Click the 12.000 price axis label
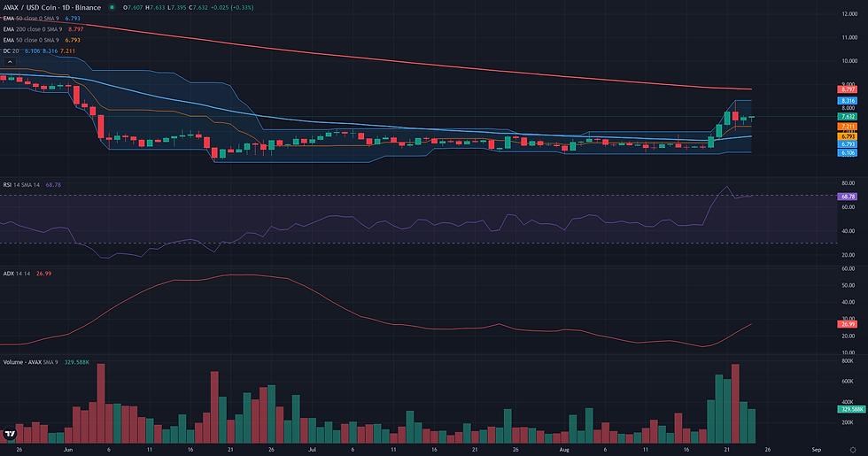This screenshot has width=868, height=456. point(849,14)
